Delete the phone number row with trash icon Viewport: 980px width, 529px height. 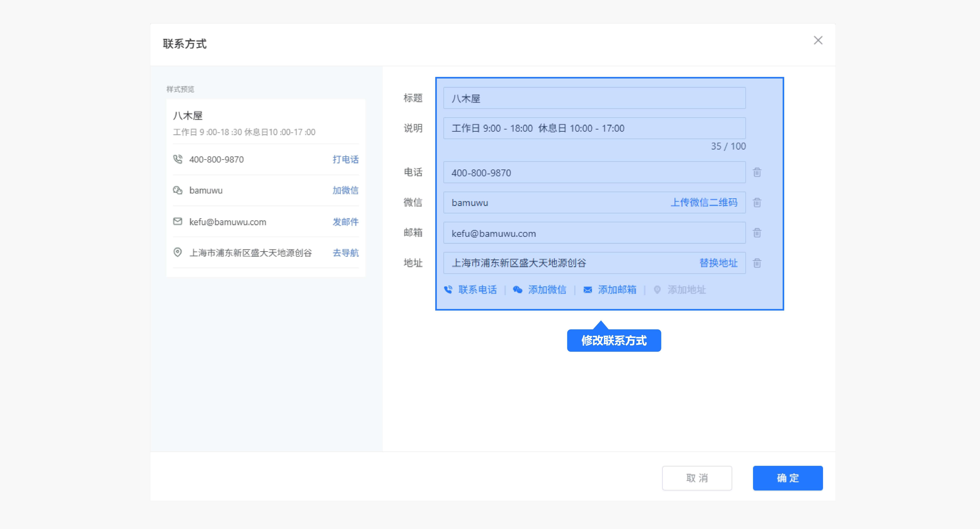click(757, 172)
